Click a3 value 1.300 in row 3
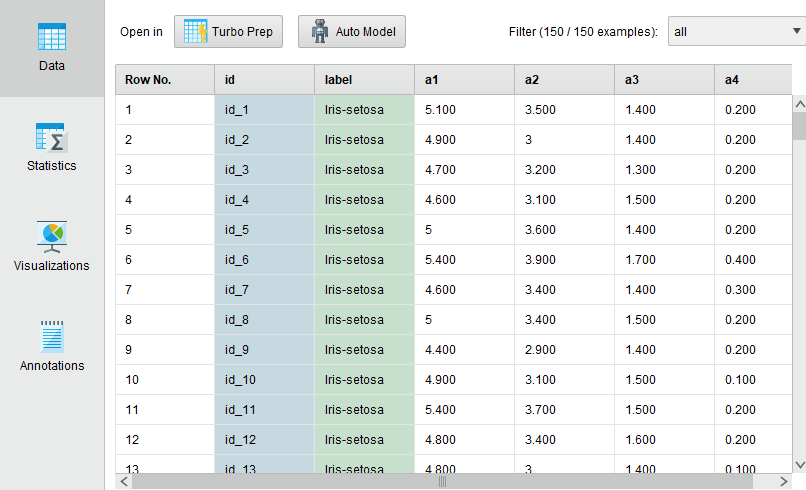The height and width of the screenshot is (490, 806). coord(664,170)
